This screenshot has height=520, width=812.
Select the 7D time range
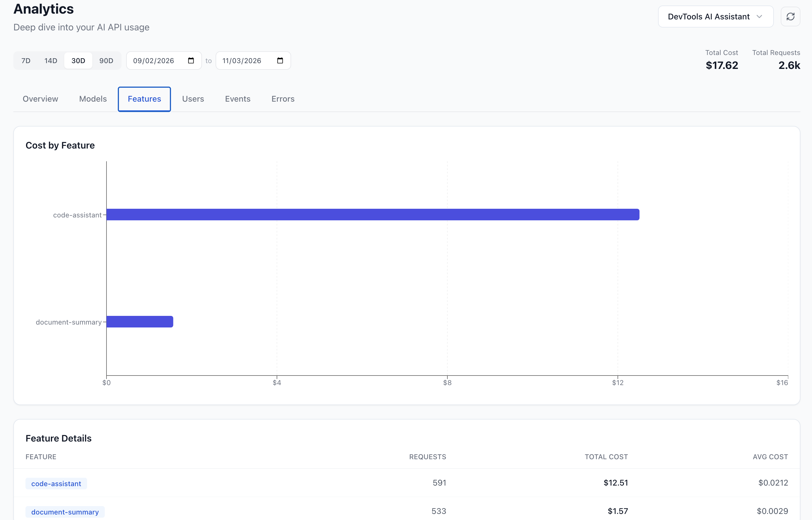[26, 61]
